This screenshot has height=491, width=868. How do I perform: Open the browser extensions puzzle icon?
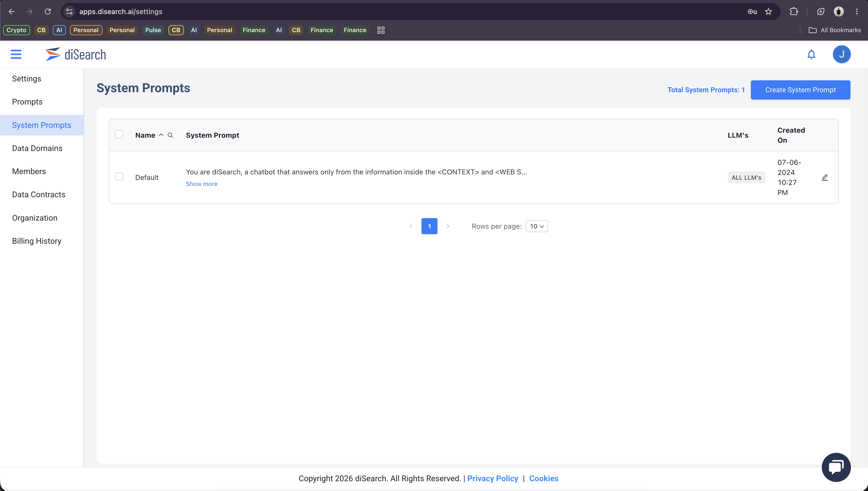tap(793, 12)
